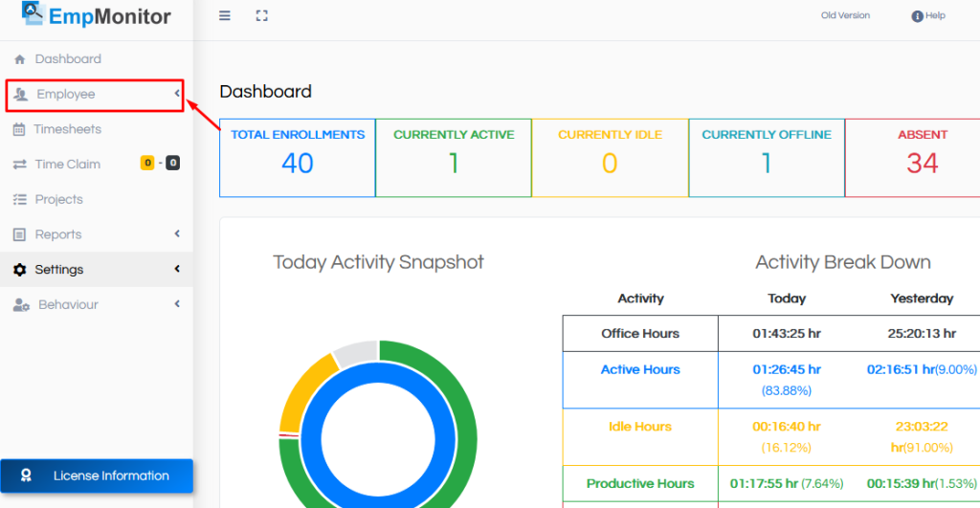Click the 00:16:40 hr Idle Hours value
The image size is (980, 508).
pos(787,427)
